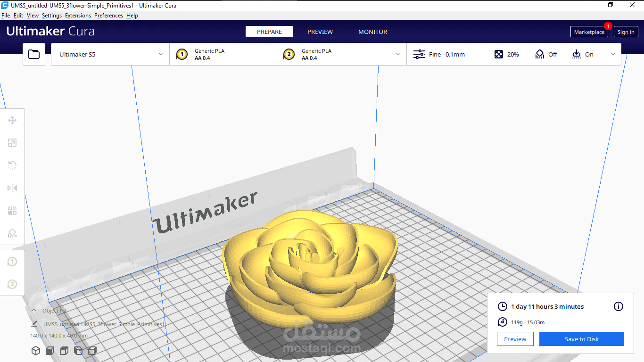Select the Mirror tool
Viewport: 644px width, 362px height.
12,188
